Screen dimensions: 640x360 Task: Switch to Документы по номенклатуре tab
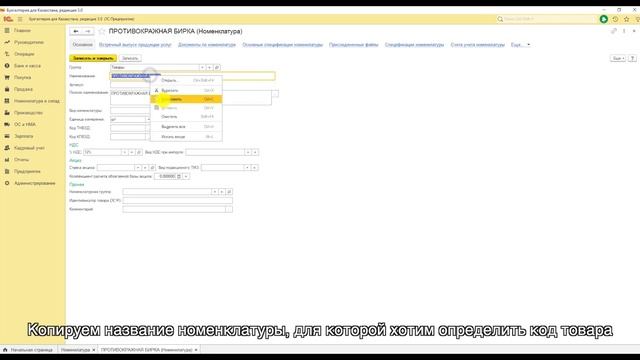pyautogui.click(x=207, y=45)
